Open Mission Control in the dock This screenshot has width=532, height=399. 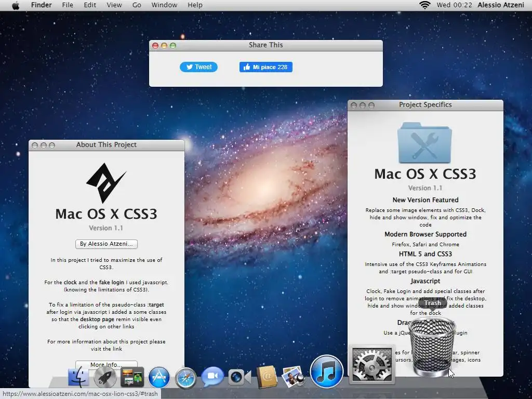pos(132,377)
